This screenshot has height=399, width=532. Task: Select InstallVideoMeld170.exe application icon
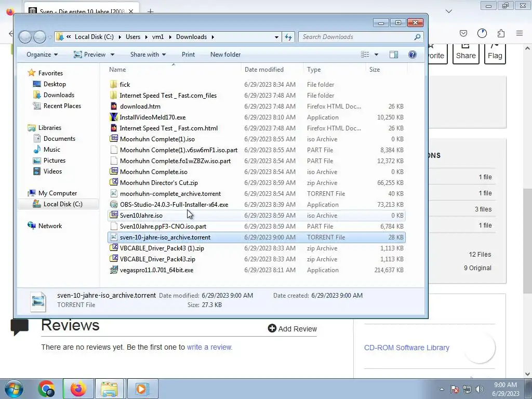click(114, 117)
